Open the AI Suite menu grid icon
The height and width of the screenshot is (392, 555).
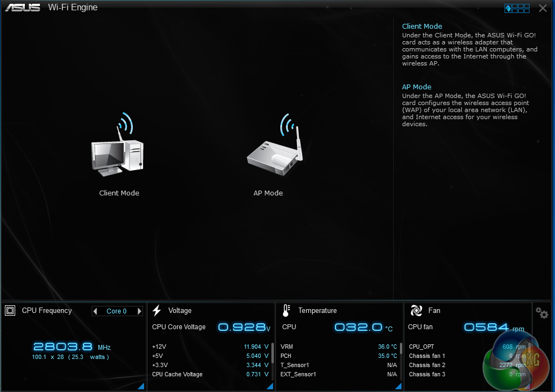[x=517, y=8]
